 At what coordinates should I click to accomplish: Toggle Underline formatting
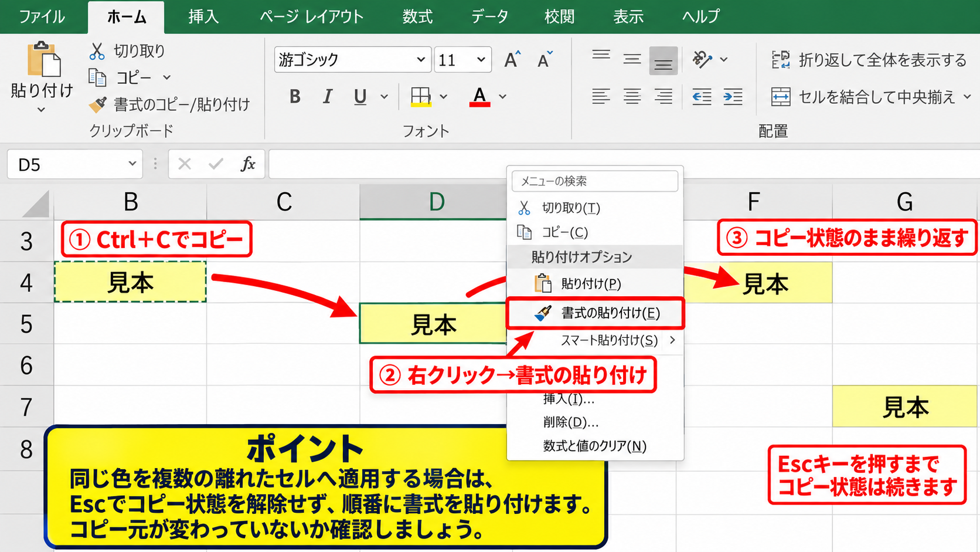pyautogui.click(x=360, y=96)
